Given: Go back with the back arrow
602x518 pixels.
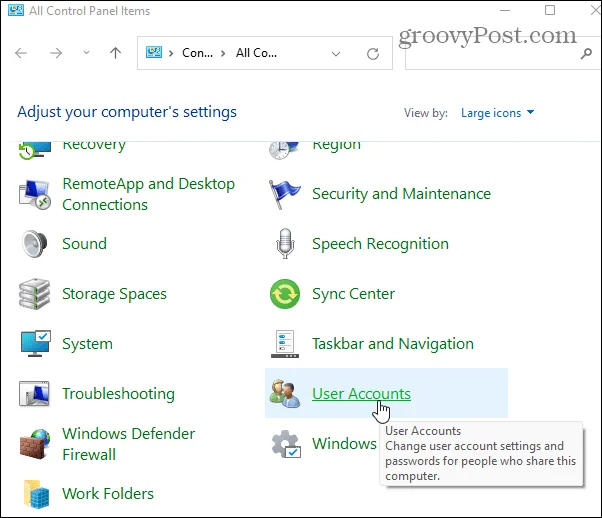Looking at the screenshot, I should [21, 53].
